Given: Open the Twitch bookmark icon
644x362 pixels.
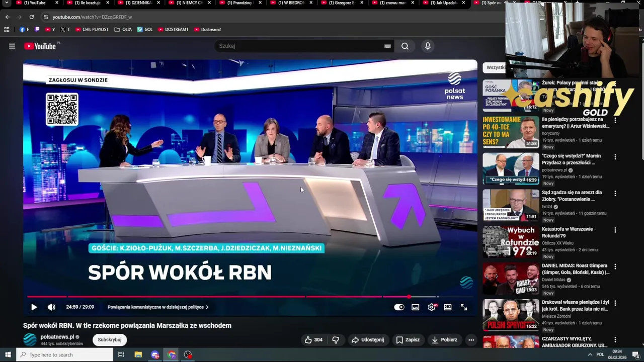Looking at the screenshot, I should pyautogui.click(x=37, y=30).
